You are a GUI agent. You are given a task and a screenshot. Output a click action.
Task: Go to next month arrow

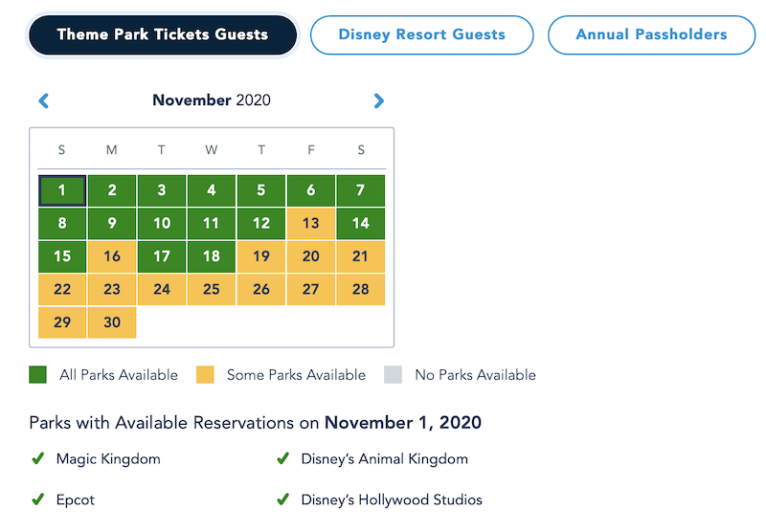(379, 100)
